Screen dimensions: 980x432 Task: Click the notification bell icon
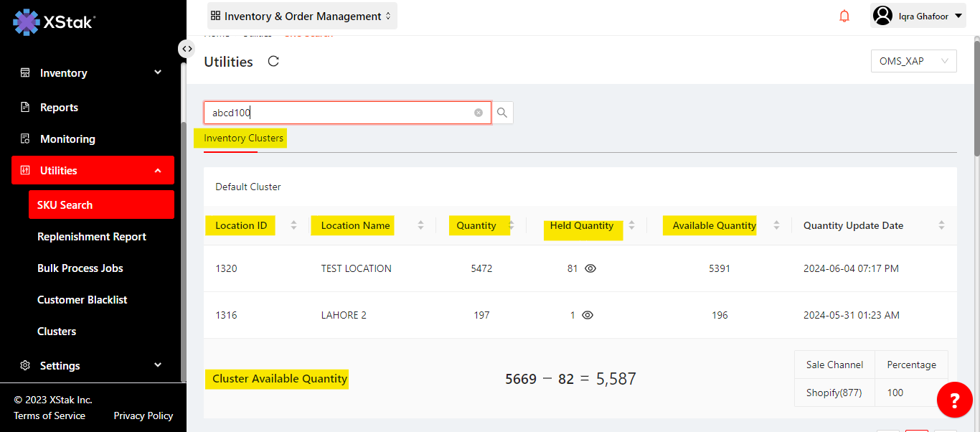[x=844, y=16]
